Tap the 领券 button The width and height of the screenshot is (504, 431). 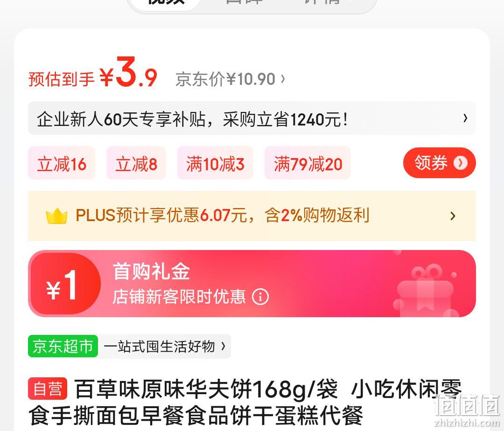pos(440,163)
